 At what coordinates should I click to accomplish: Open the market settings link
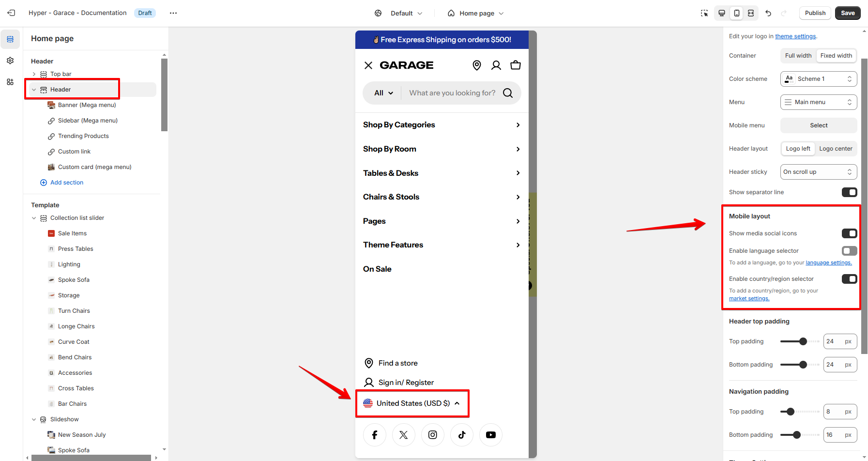tap(749, 298)
